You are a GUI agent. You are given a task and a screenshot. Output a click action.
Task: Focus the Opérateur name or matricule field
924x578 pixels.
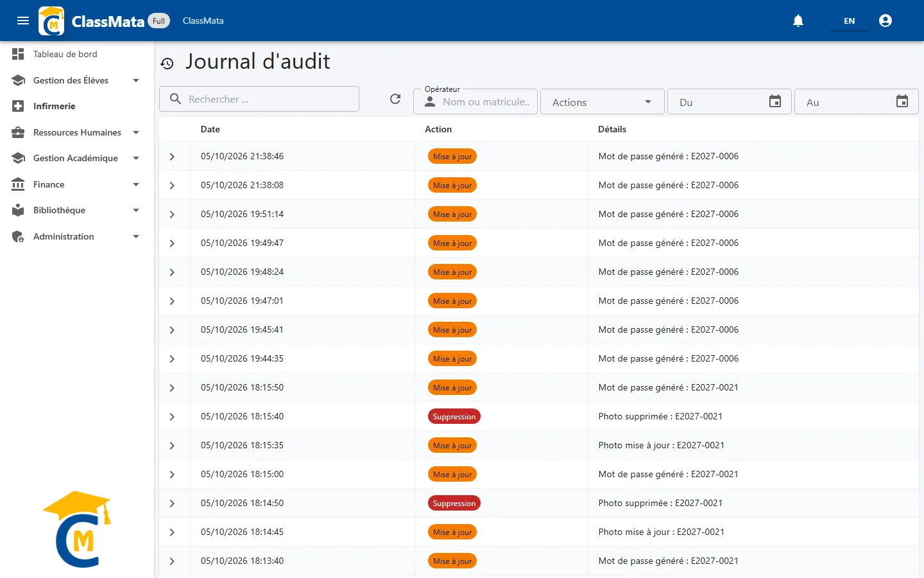(x=475, y=101)
